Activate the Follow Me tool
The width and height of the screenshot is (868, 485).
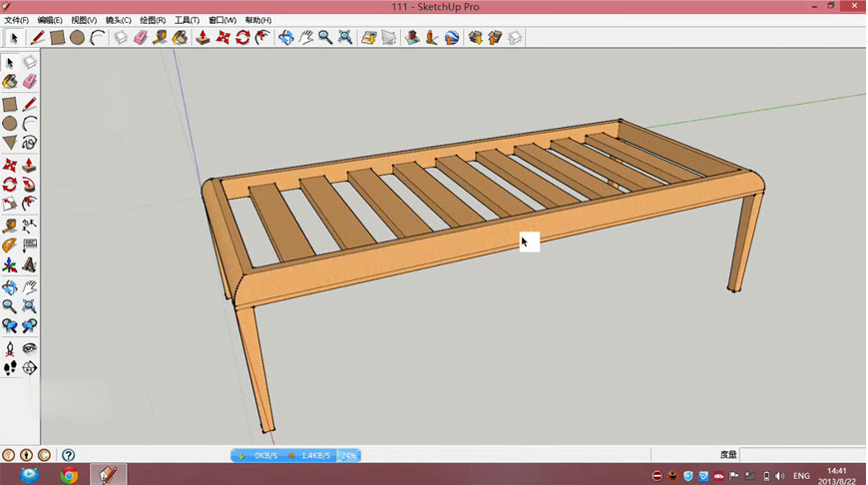pos(30,185)
